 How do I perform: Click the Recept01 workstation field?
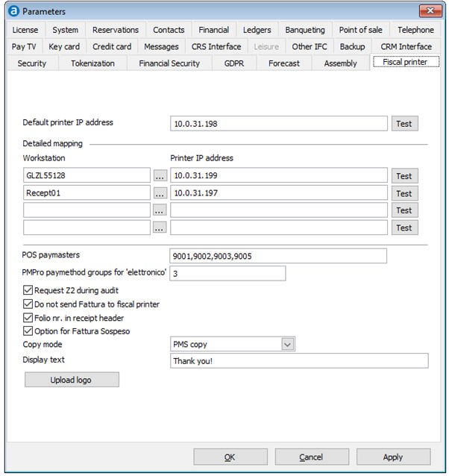[x=87, y=192]
